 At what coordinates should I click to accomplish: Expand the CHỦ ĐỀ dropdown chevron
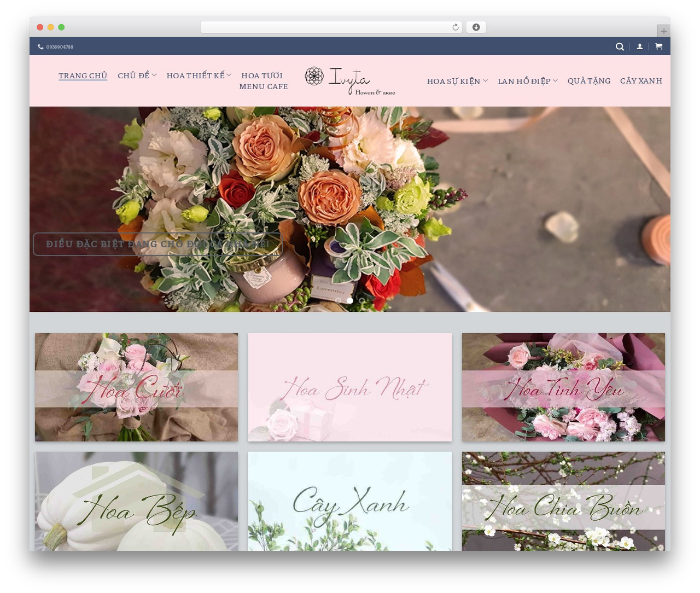pos(154,75)
